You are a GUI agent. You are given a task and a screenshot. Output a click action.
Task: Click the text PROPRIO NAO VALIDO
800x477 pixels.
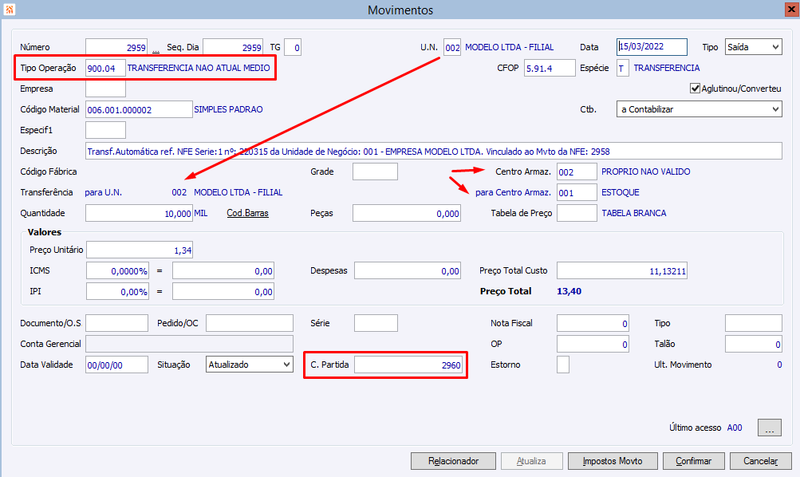646,171
